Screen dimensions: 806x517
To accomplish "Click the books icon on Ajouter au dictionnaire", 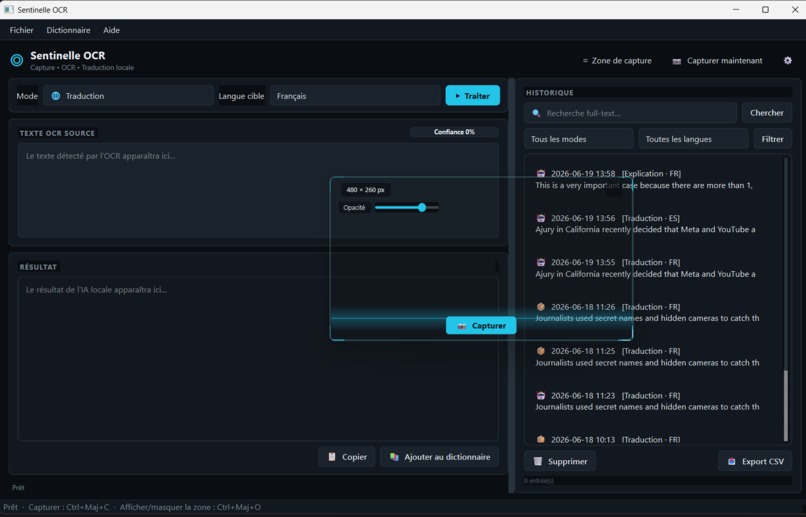I will (x=394, y=457).
